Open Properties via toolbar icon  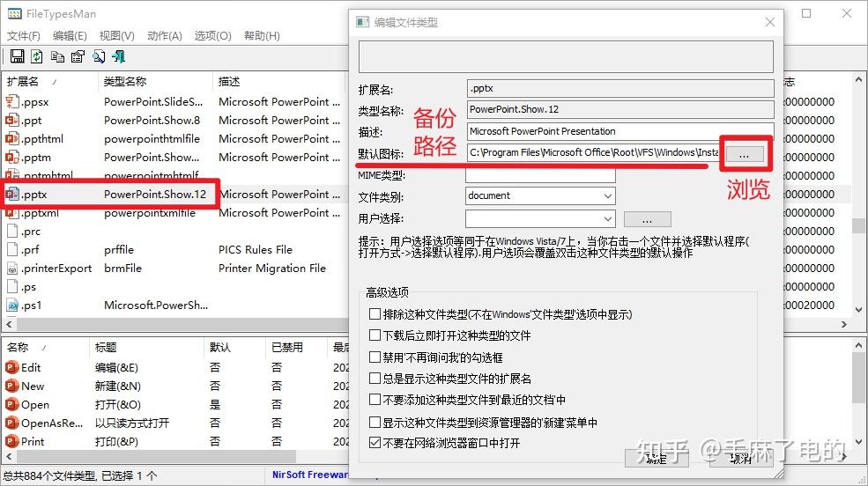78,55
